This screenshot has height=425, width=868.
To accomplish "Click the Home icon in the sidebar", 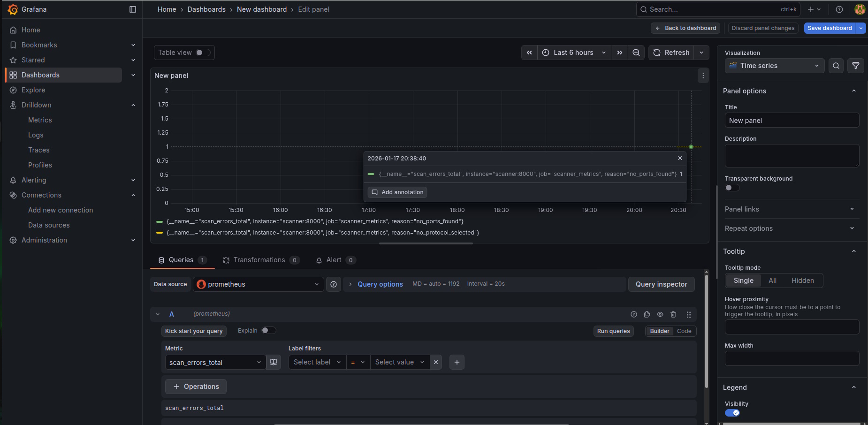I will (x=13, y=30).
